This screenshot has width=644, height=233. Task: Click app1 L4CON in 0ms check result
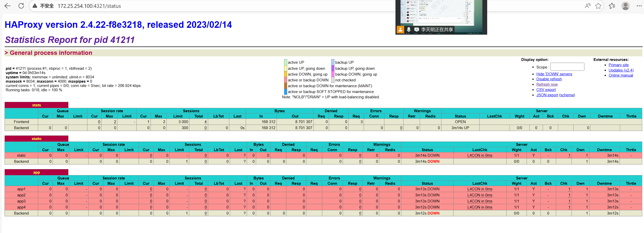[x=480, y=189]
